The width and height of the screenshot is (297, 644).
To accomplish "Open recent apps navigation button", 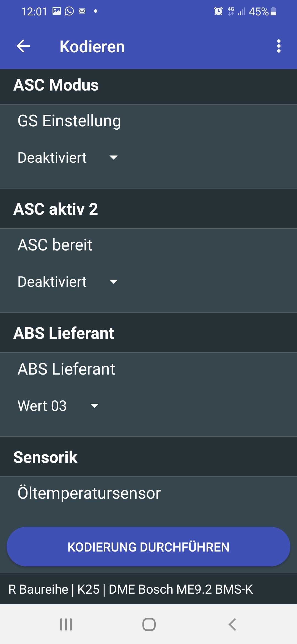I will pyautogui.click(x=66, y=624).
